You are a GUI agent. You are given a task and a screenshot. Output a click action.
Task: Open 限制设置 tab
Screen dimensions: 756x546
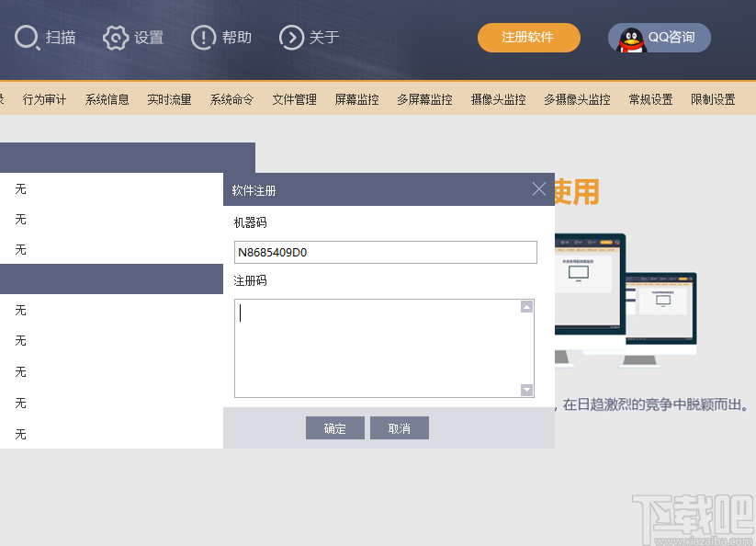click(x=713, y=99)
